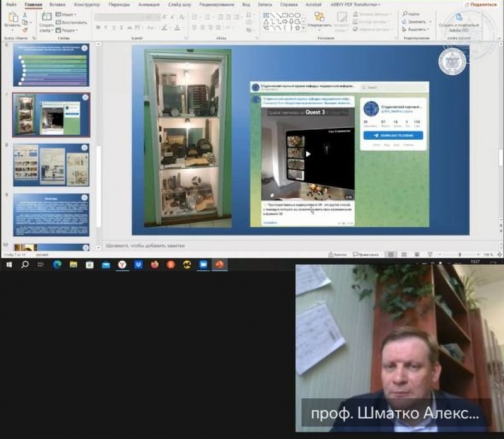This screenshot has width=504, height=439.
Task: Open Firefox from the taskbar
Action: pos(154,265)
